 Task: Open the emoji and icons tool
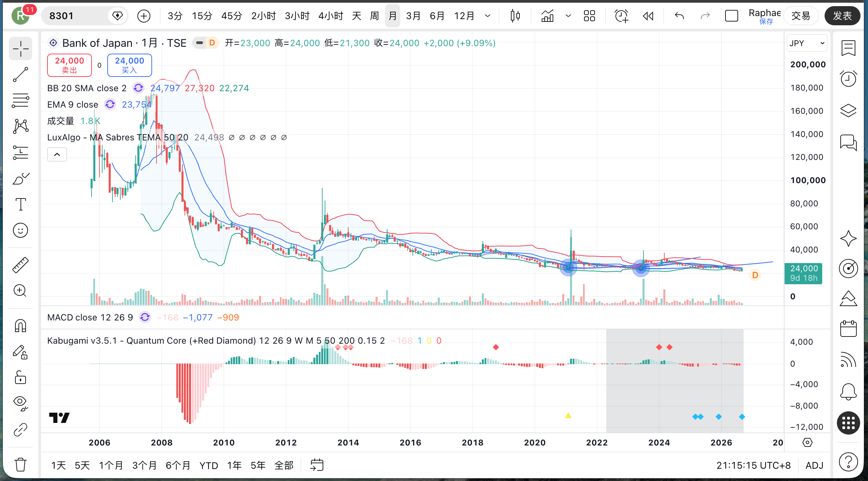[21, 230]
